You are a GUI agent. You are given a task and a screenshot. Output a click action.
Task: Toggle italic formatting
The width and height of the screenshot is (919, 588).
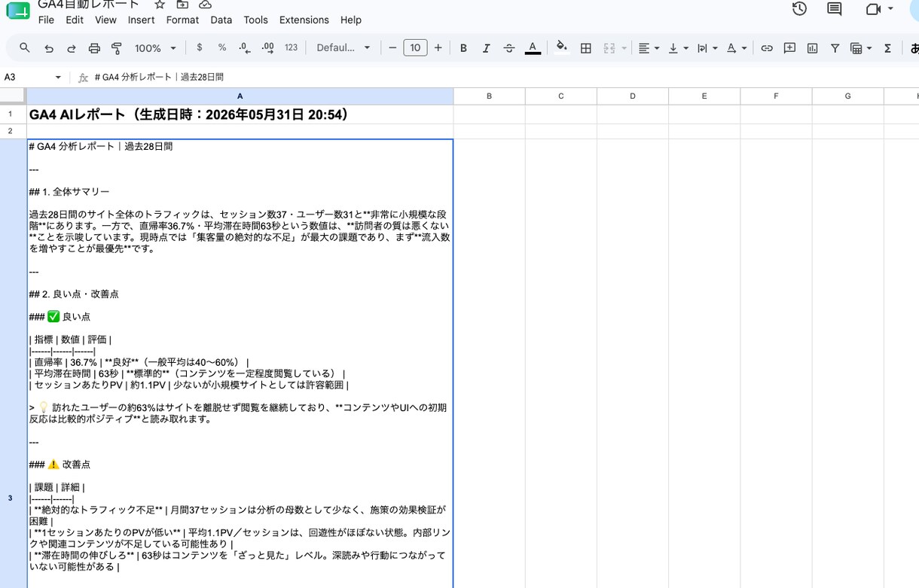486,48
